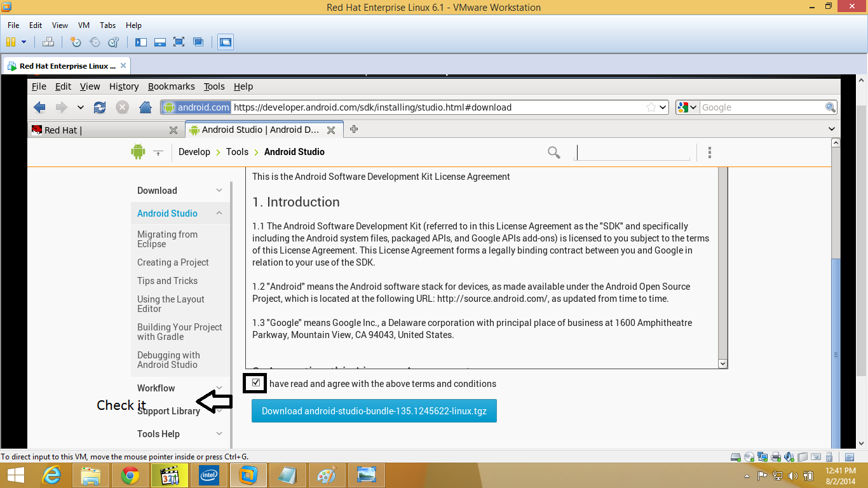Collapse the Android Studio sidebar section

219,213
